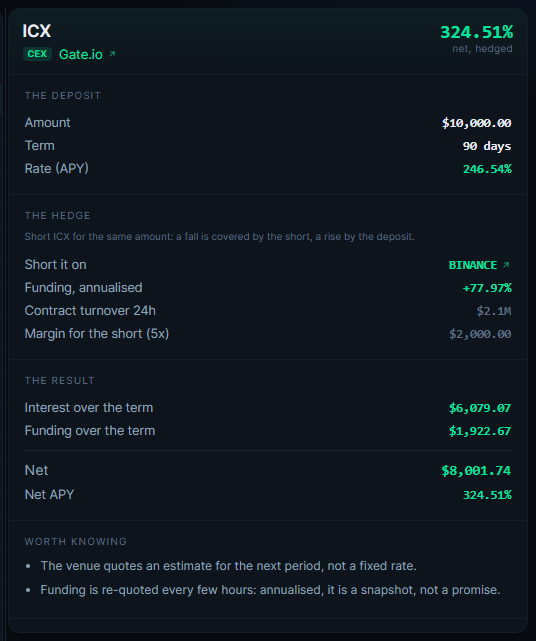This screenshot has height=641, width=536.
Task: Click the 324.51% net hedged headline figure
Action: [476, 32]
